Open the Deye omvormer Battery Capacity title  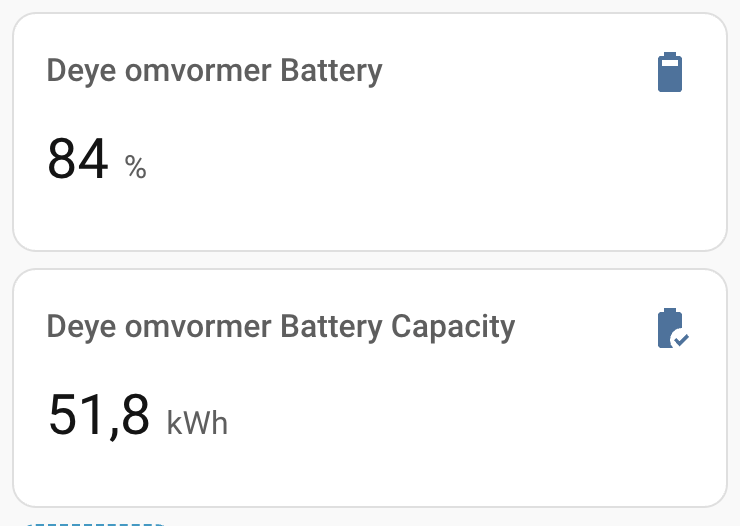280,327
